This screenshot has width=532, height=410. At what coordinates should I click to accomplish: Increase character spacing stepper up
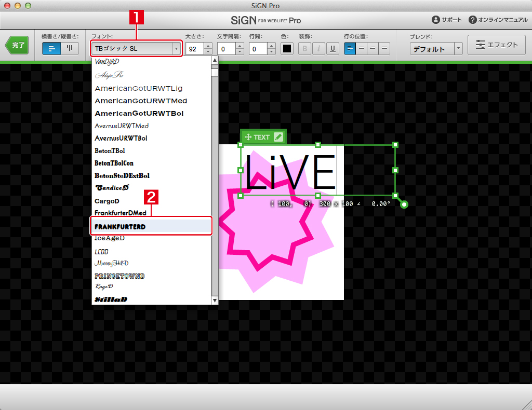[240, 45]
